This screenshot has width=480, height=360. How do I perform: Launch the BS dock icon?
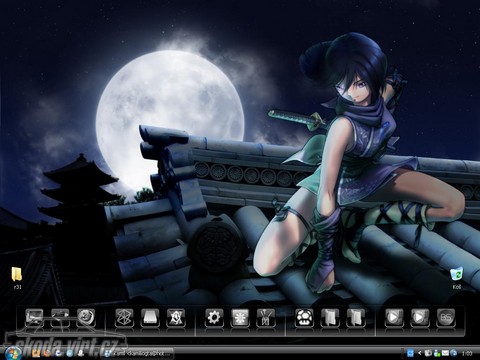(x=446, y=317)
